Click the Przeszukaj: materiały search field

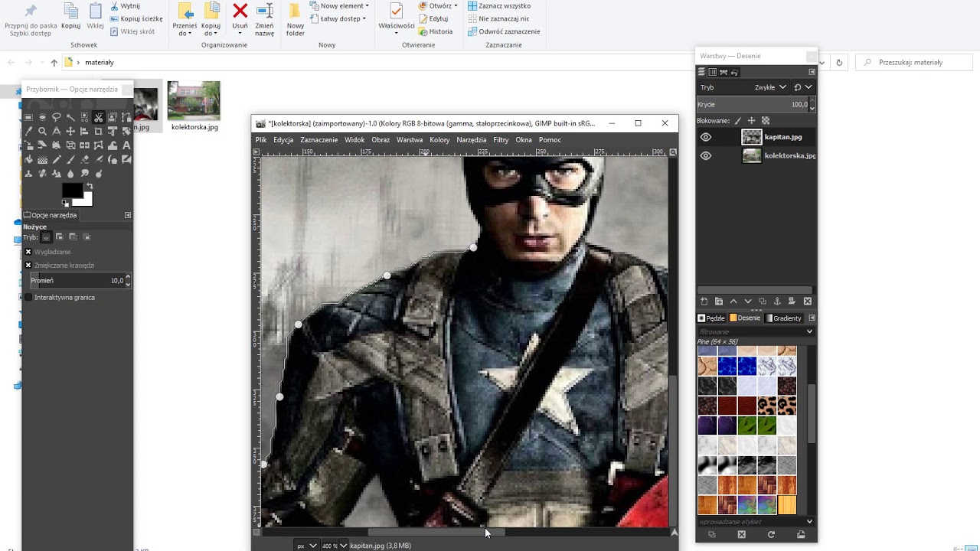pyautogui.click(x=916, y=62)
